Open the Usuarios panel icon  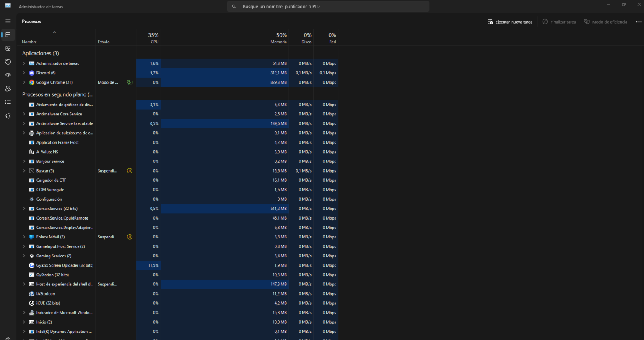tap(8, 89)
